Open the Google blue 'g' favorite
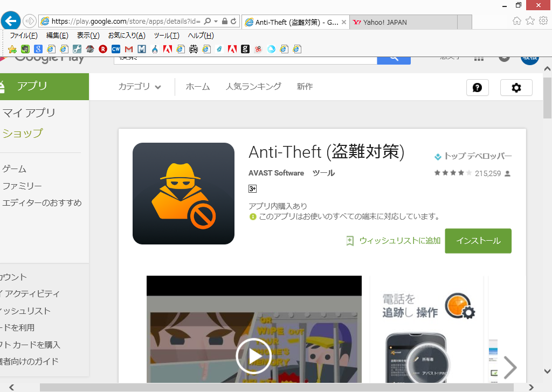The width and height of the screenshot is (552, 392). click(x=38, y=49)
